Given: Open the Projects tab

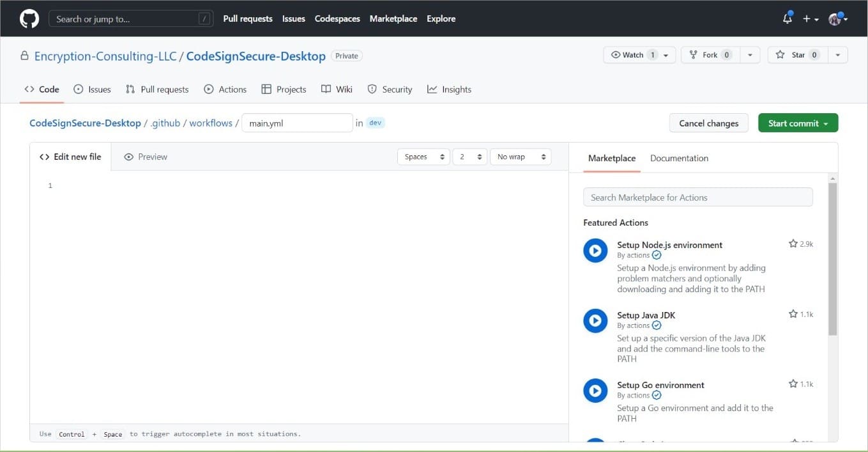Looking at the screenshot, I should [x=284, y=90].
